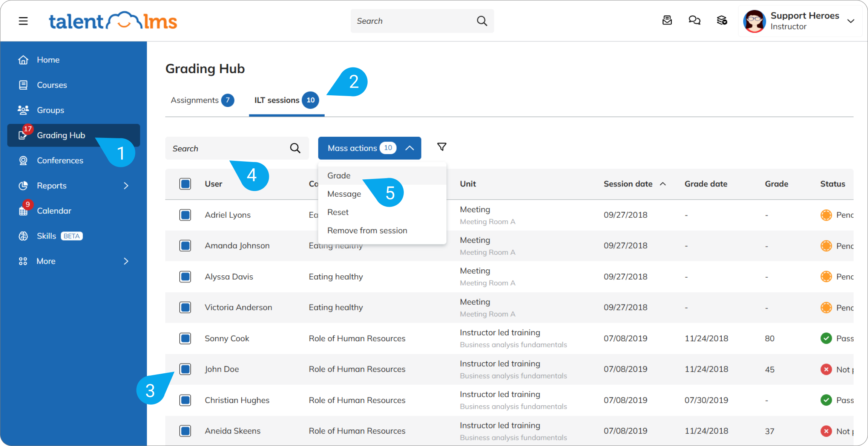Click Christian Hughes grade date 07/30/2019

coord(706,400)
